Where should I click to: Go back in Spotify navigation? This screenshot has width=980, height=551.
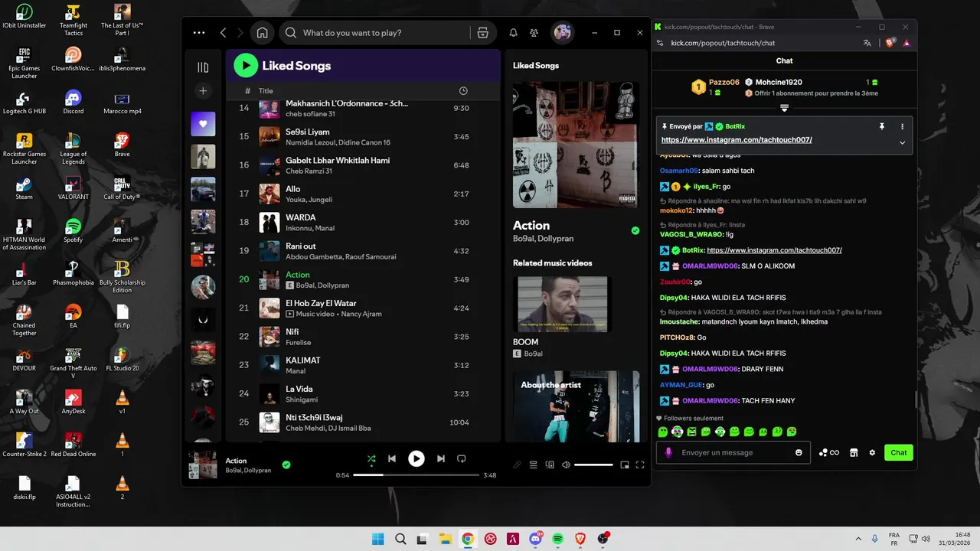(x=224, y=33)
